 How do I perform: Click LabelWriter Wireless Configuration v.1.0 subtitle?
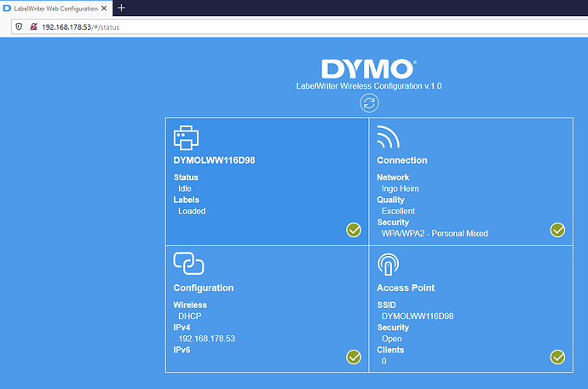pyautogui.click(x=369, y=86)
